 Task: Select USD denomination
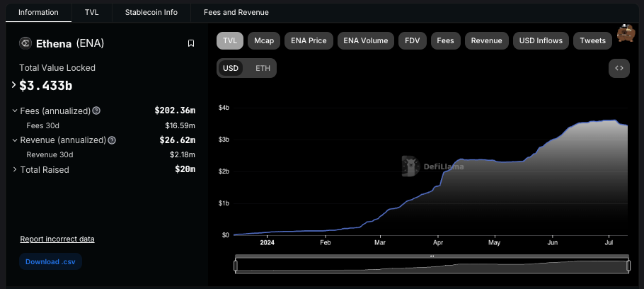(231, 68)
